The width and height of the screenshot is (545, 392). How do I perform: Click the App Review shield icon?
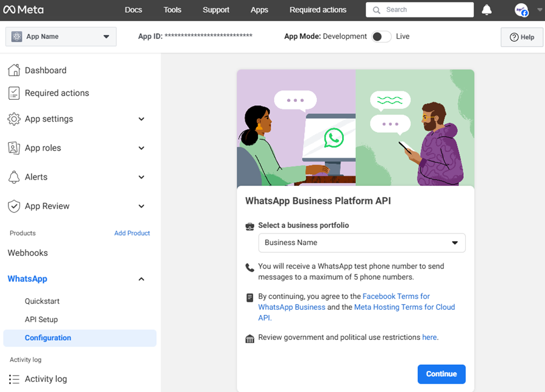(x=14, y=206)
